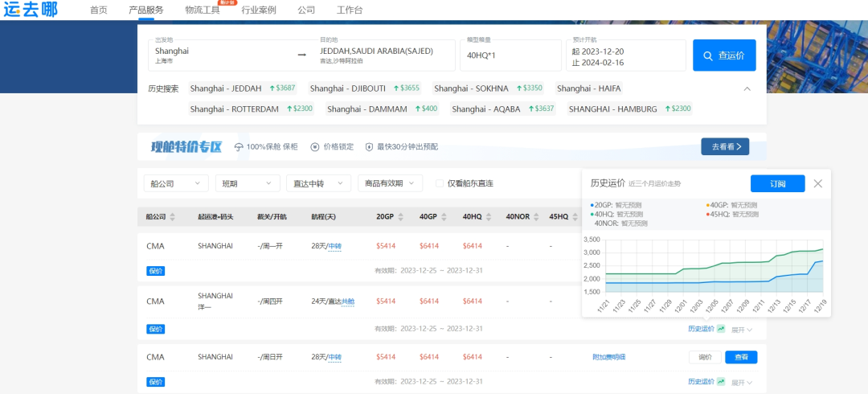
Task: Open the 班期 filter dropdown
Action: pyautogui.click(x=248, y=183)
